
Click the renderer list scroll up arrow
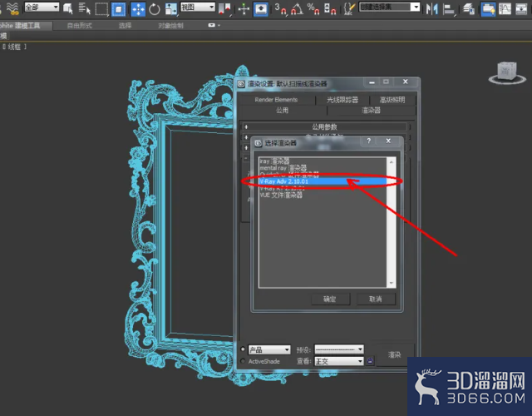pos(392,162)
